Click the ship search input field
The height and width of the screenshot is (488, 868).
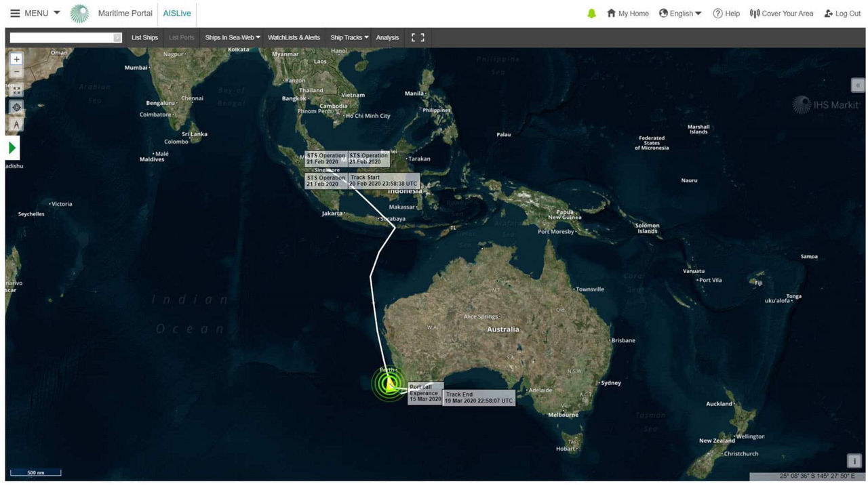click(x=61, y=38)
